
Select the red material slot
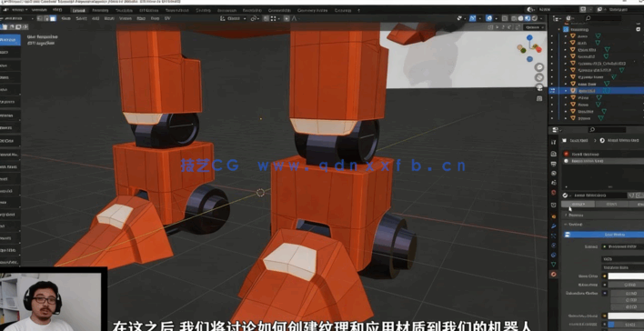pyautogui.click(x=602, y=154)
